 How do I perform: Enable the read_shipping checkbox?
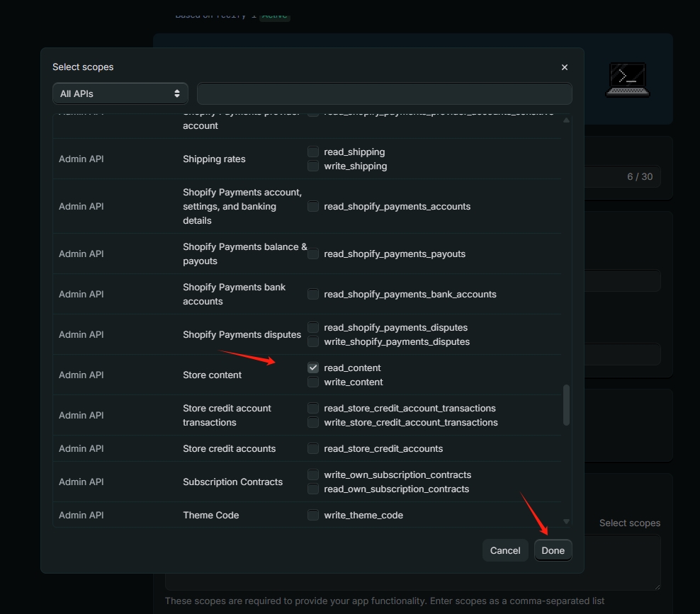coord(313,152)
